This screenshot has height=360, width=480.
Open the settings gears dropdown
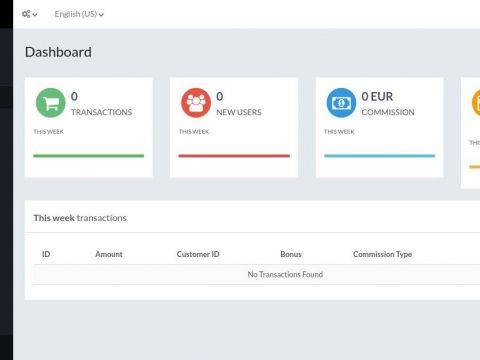click(29, 14)
